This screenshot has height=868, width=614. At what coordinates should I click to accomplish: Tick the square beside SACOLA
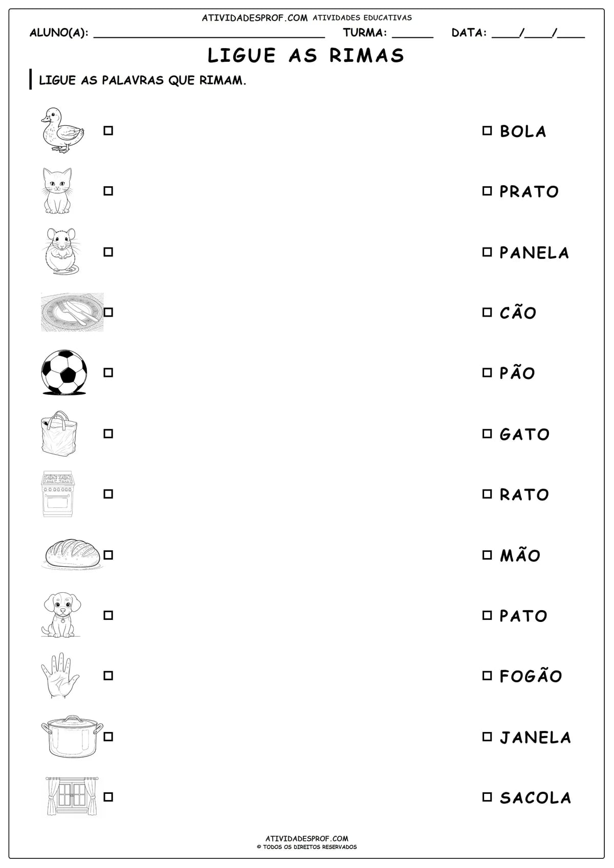(x=487, y=796)
